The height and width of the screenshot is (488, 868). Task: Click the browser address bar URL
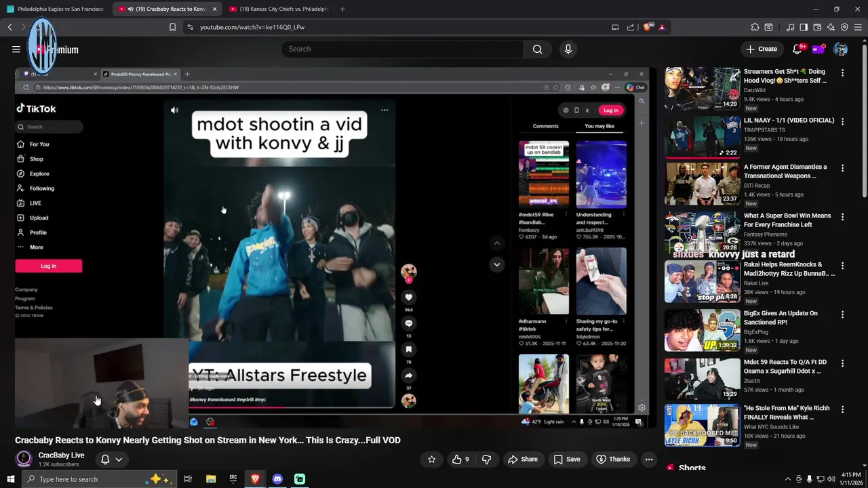coord(252,27)
